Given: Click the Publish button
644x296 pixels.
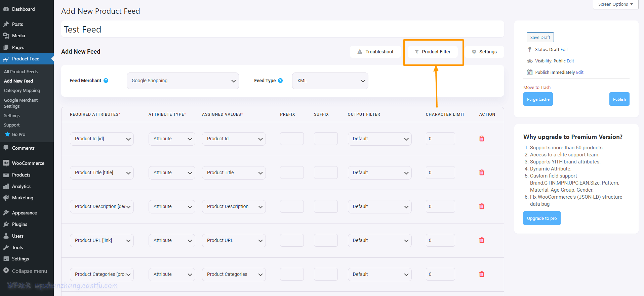Looking at the screenshot, I should tap(619, 99).
